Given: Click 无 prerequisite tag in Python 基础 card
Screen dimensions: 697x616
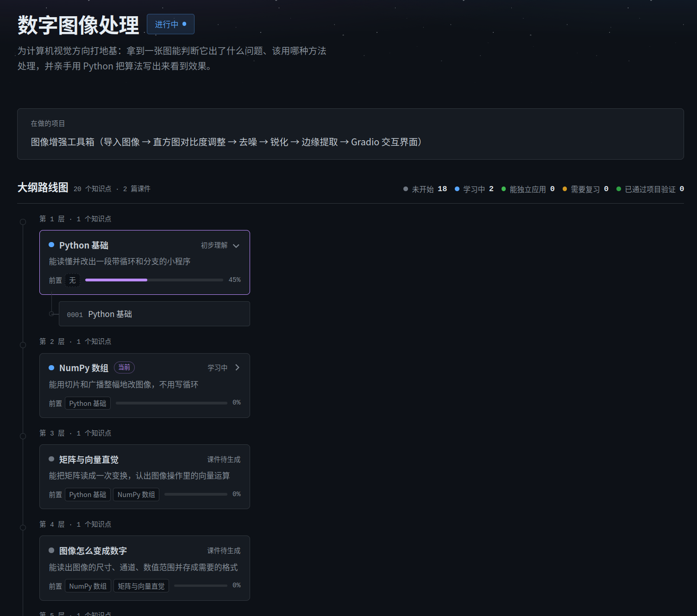Looking at the screenshot, I should (x=72, y=280).
